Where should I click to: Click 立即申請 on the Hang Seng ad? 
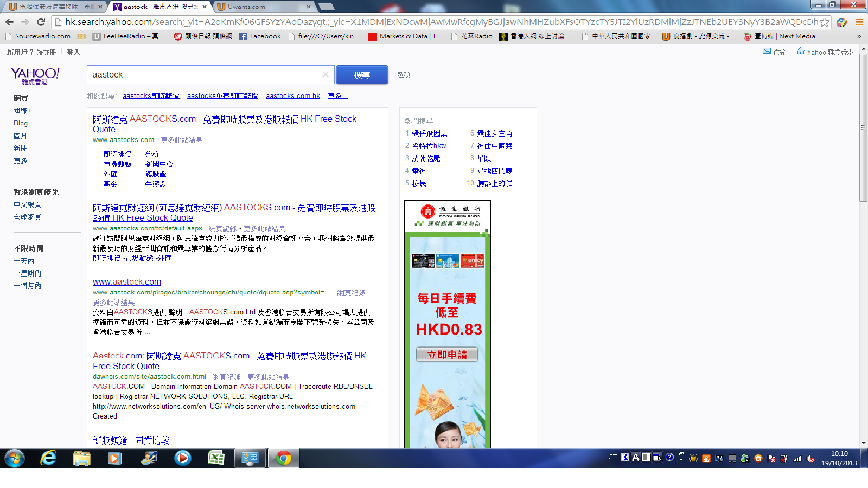pos(447,355)
